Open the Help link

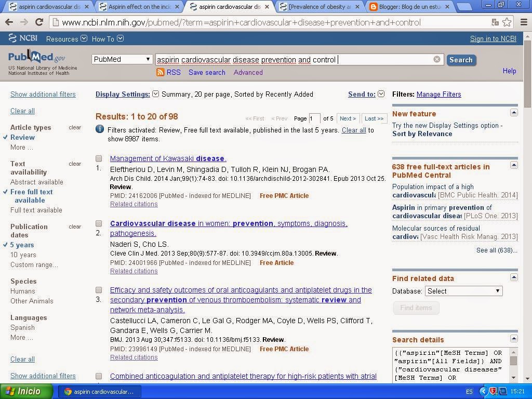click(x=509, y=71)
